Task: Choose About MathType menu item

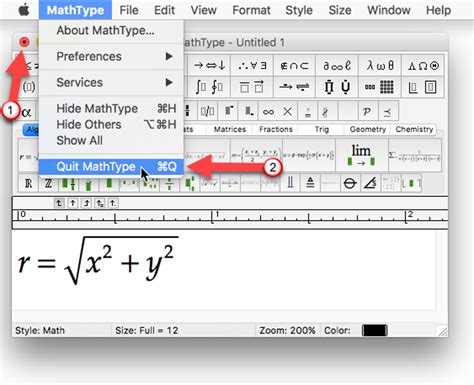Action: 111,30
